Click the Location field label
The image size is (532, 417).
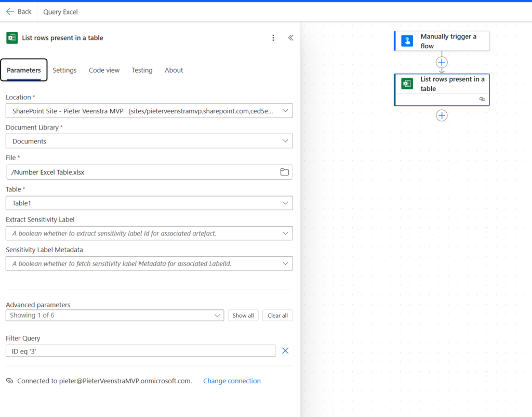click(x=18, y=97)
